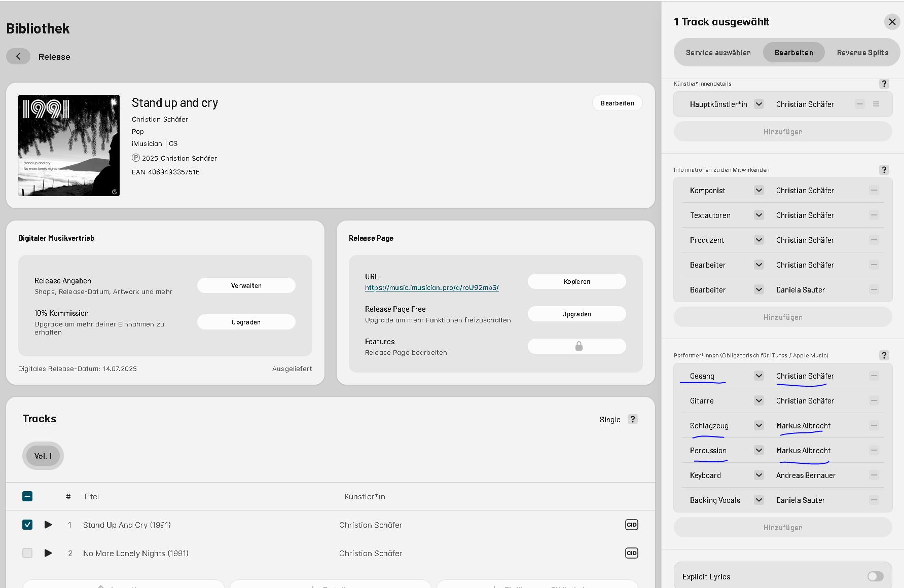904x588 pixels.
Task: Open Gesang instrument dropdown
Action: tap(759, 376)
